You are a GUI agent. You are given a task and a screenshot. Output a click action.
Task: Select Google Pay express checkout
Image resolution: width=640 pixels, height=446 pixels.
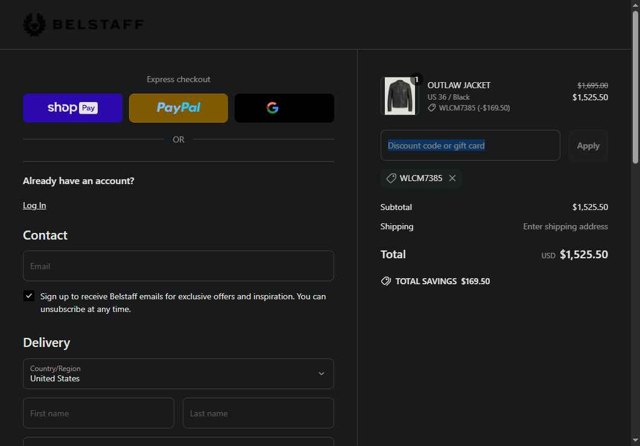[284, 108]
